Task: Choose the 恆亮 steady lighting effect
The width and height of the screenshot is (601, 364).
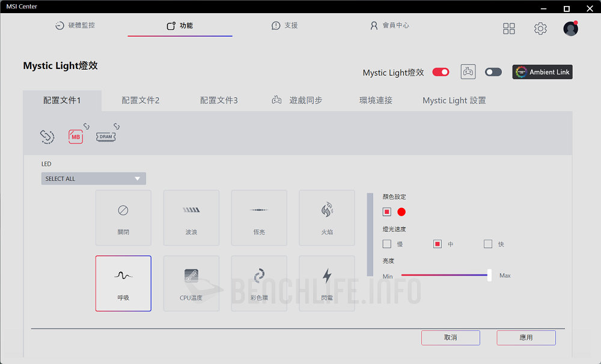Action: tap(259, 217)
